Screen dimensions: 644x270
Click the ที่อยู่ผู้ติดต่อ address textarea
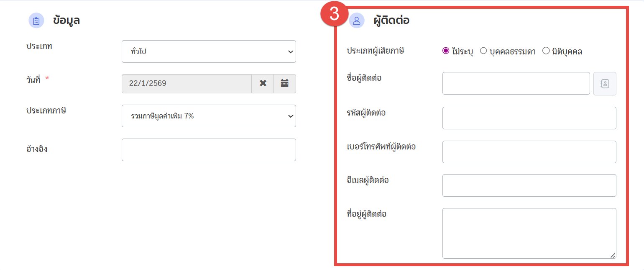point(529,233)
